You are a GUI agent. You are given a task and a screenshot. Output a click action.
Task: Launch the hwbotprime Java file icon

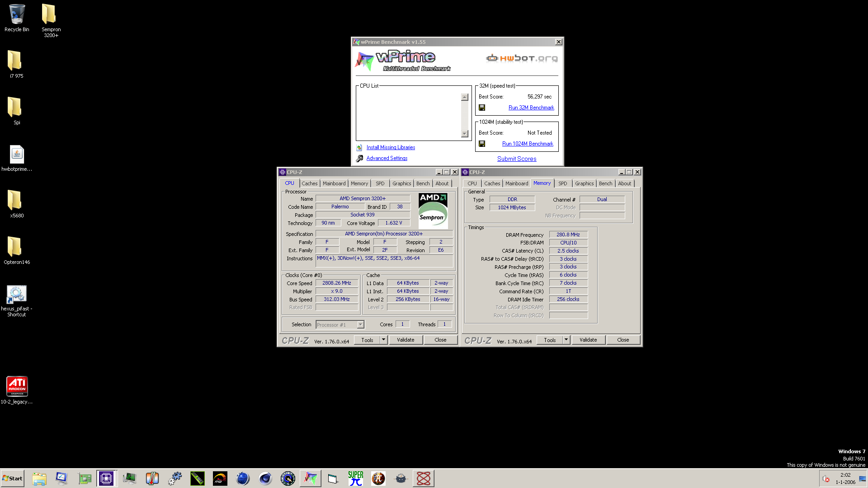17,158
